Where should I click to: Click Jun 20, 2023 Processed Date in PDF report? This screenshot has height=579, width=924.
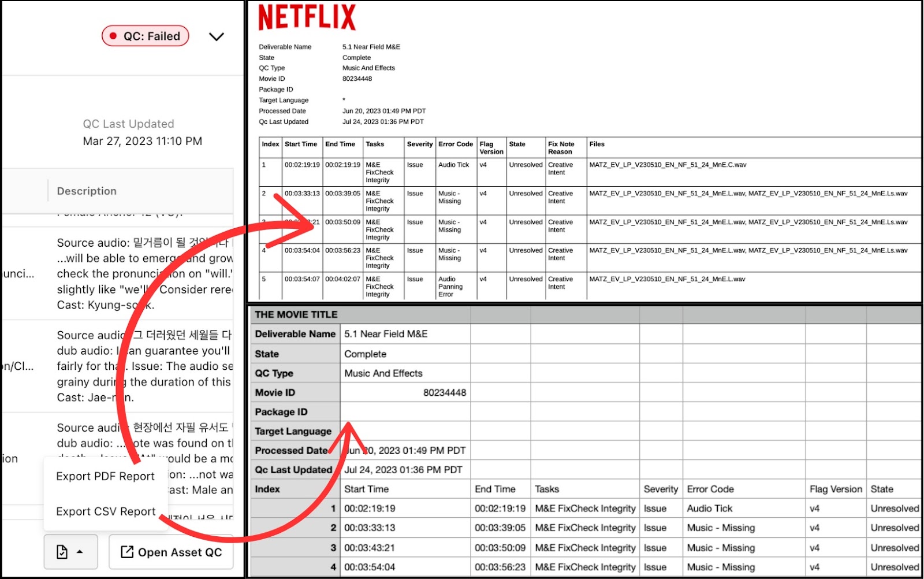click(x=384, y=111)
